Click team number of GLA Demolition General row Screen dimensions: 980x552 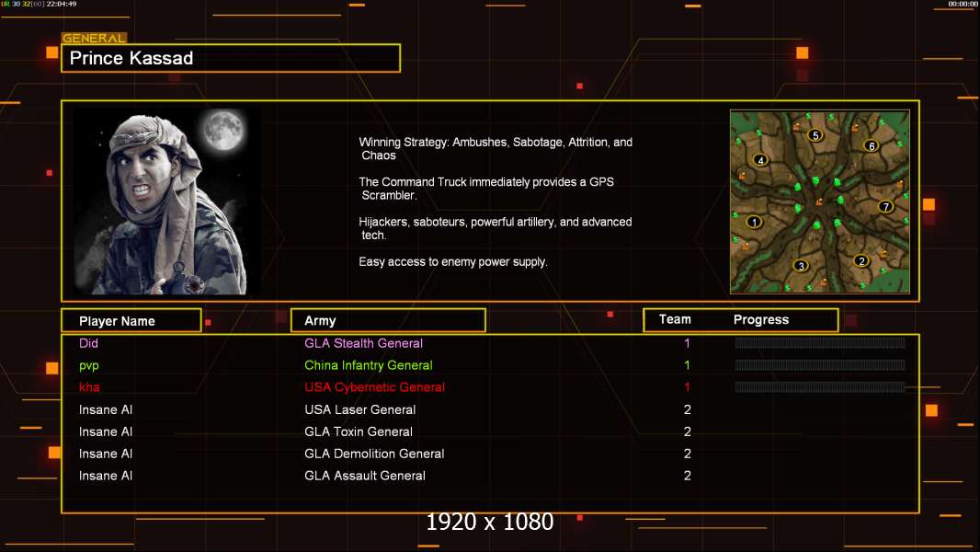[687, 454]
